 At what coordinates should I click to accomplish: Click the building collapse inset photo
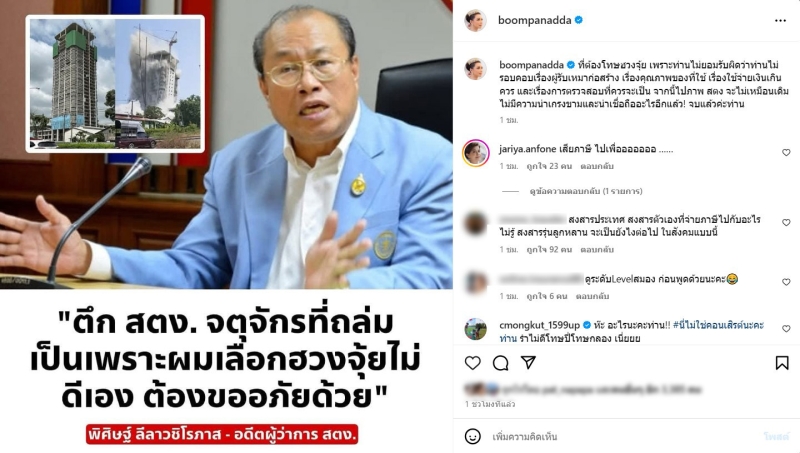click(x=115, y=84)
